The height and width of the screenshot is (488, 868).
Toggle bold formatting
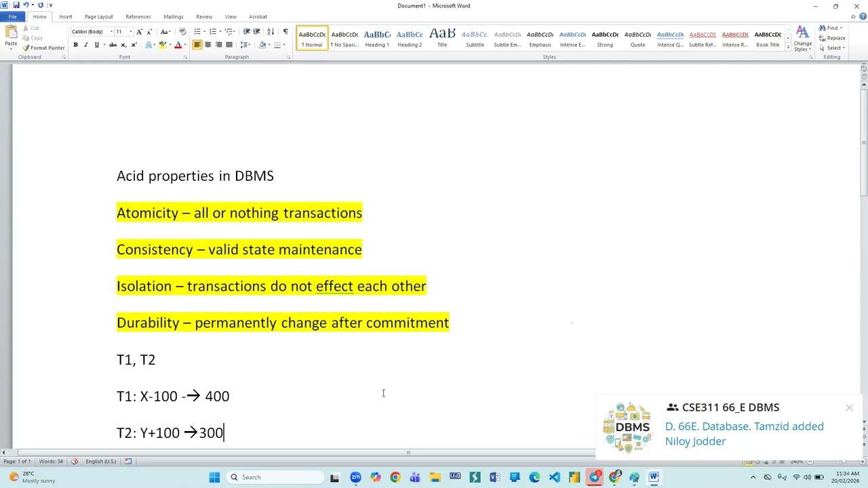click(75, 45)
